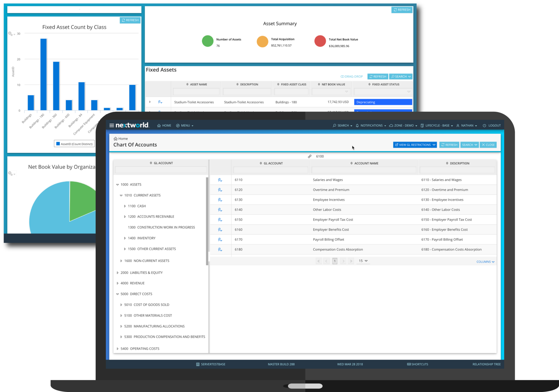Viewport: 559px width, 392px height.
Task: Open RELATIONSHIP TREE from the footer
Action: point(487,364)
